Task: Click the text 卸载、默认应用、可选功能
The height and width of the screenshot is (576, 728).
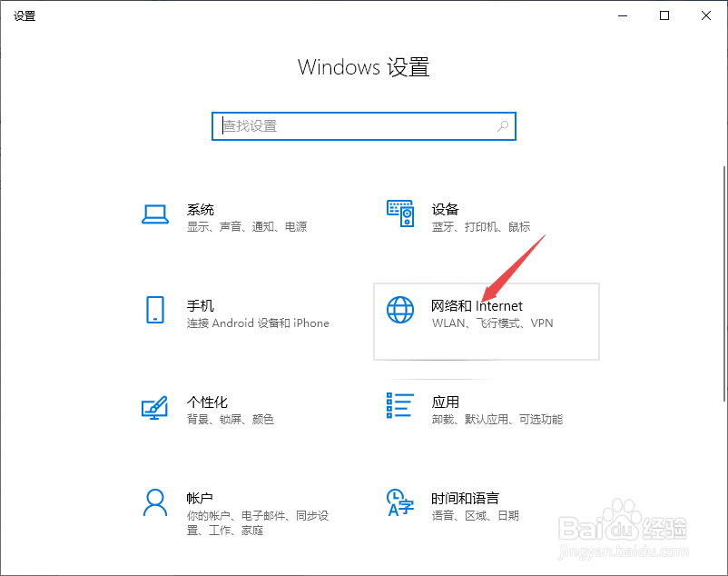Action: click(497, 420)
